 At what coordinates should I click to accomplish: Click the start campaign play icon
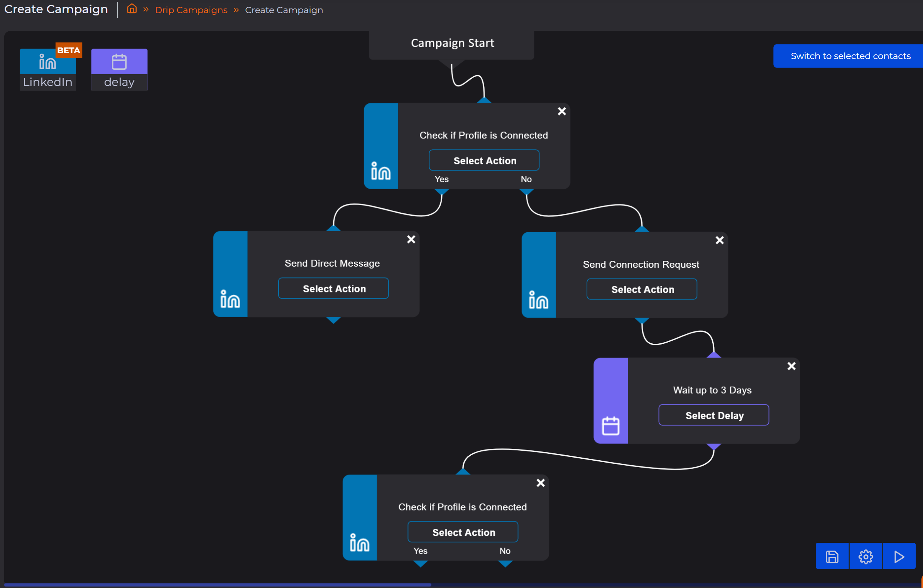(x=899, y=556)
